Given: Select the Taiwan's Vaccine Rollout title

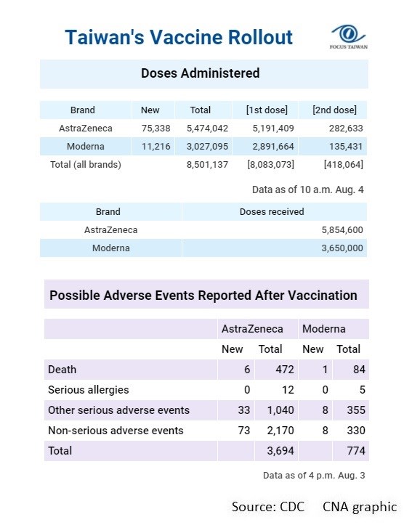Looking at the screenshot, I should click(x=179, y=37).
